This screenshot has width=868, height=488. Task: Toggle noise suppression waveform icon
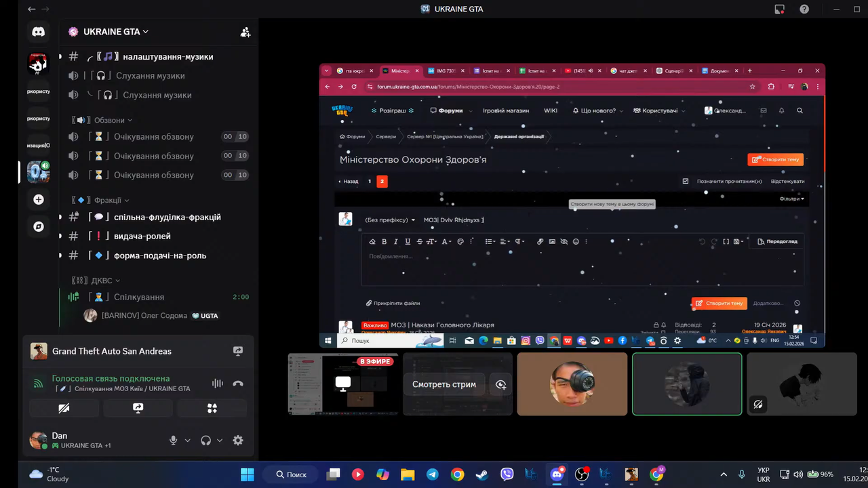click(217, 383)
